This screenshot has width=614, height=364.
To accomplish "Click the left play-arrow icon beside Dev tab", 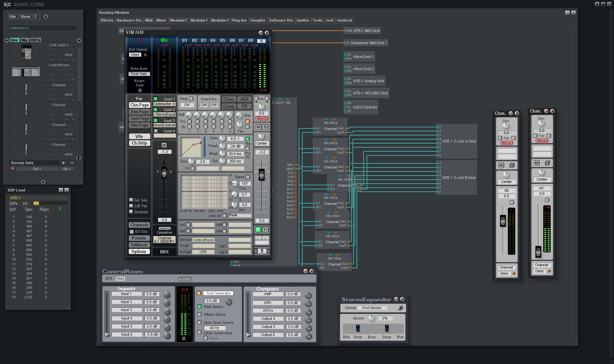I will click(6, 40).
